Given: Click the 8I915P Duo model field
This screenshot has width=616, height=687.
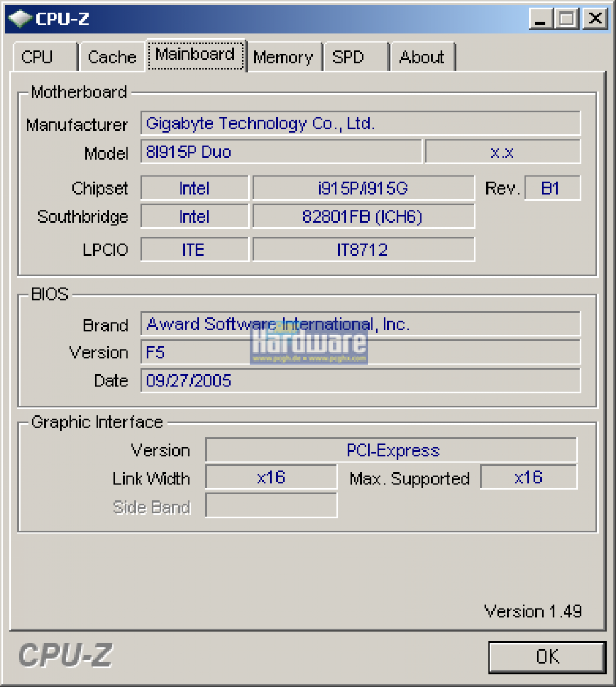Looking at the screenshot, I should pos(281,152).
